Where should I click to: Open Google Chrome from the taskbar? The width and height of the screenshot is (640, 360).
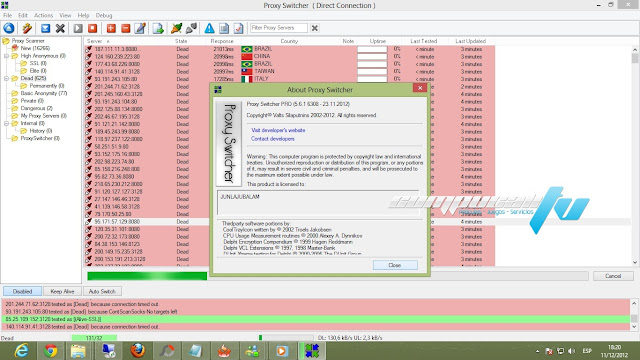click(51, 351)
